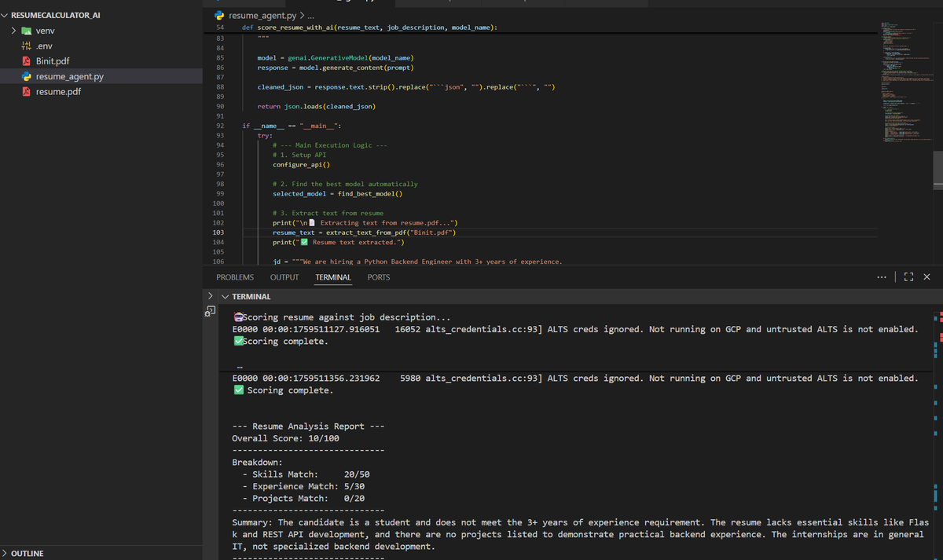Click the find_best_model() call on line 99
Screen dimensions: 943x560
click(369, 193)
